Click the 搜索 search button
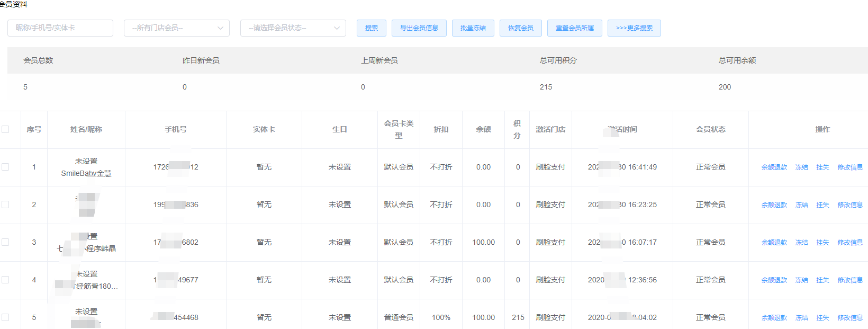868x329 pixels. pos(371,28)
